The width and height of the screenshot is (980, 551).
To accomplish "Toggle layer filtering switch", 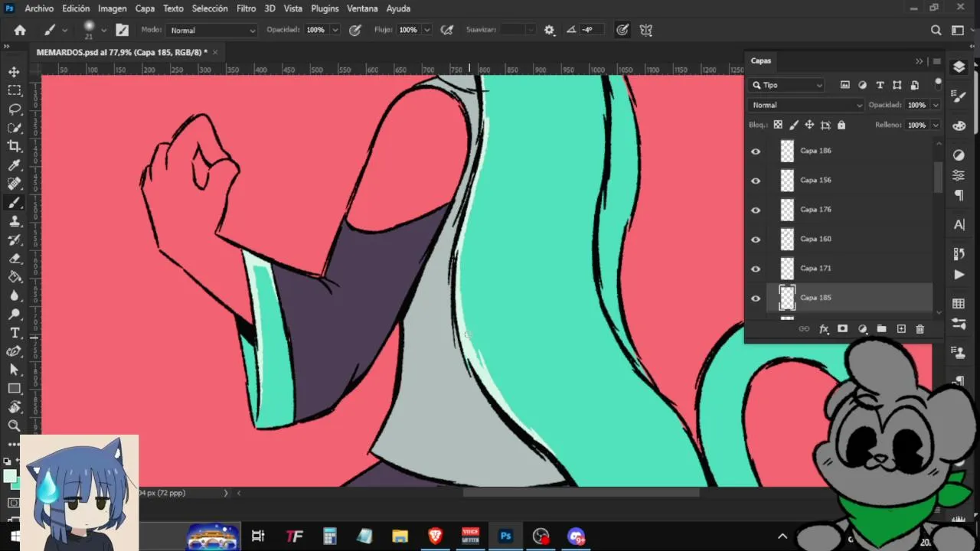I will click(938, 83).
